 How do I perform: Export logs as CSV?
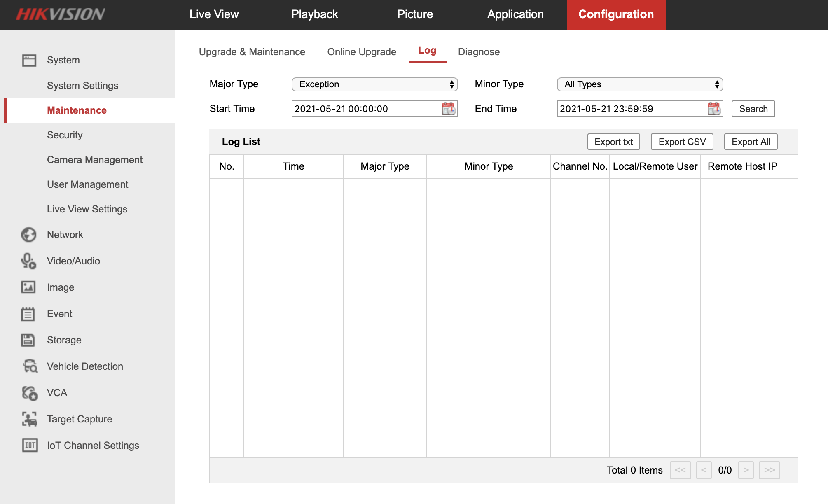(x=682, y=141)
